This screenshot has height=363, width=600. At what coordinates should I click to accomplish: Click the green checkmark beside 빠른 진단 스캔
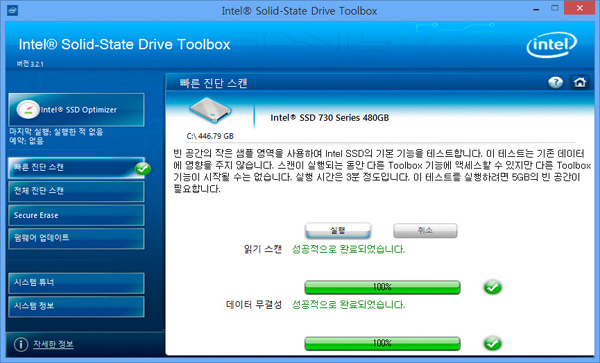click(143, 168)
